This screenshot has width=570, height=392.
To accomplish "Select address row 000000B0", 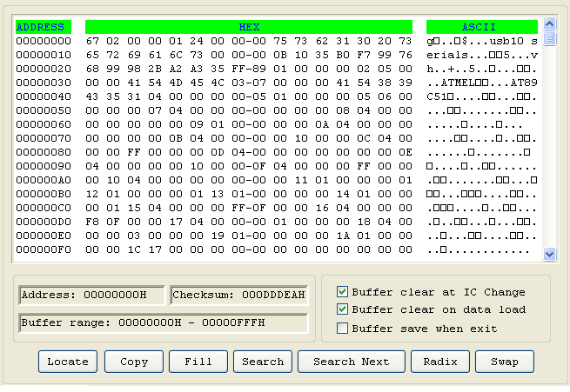I will pyautogui.click(x=44, y=194).
